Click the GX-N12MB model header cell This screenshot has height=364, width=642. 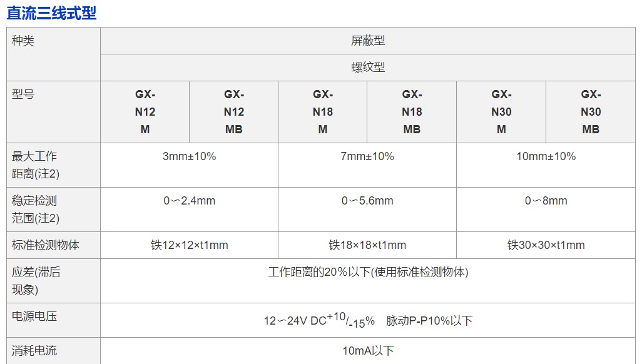point(234,112)
